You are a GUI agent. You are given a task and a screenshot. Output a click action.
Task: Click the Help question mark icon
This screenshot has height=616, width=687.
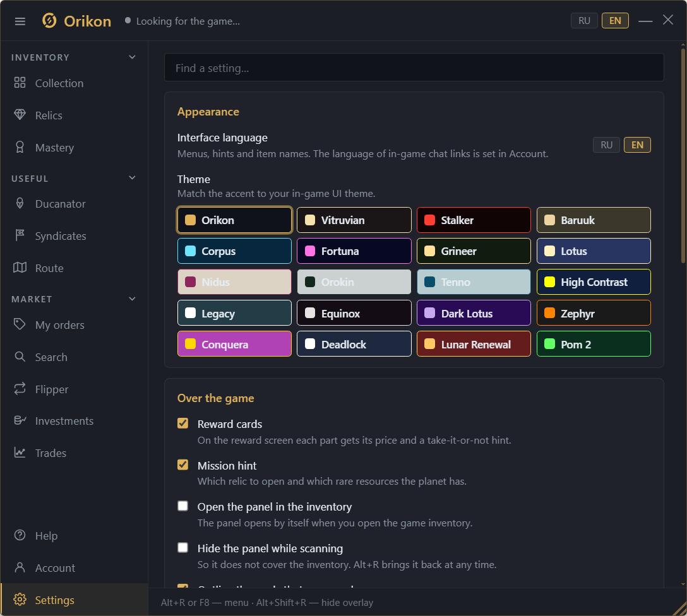pyautogui.click(x=20, y=535)
